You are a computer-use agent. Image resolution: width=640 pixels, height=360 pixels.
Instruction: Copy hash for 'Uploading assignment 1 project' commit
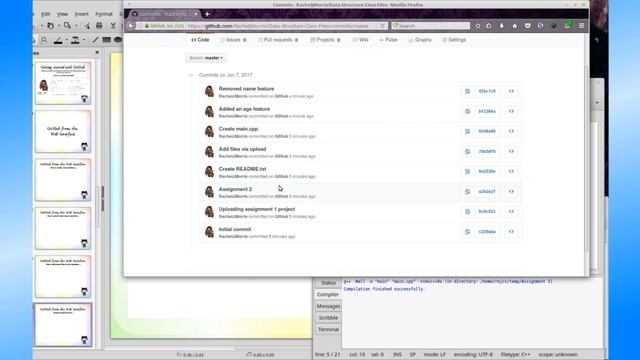pyautogui.click(x=467, y=211)
